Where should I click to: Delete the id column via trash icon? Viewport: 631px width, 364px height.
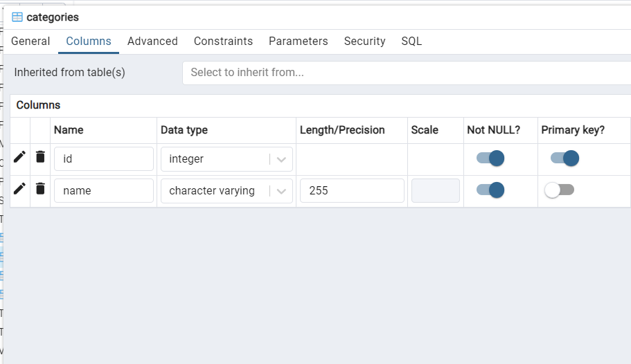tap(41, 157)
